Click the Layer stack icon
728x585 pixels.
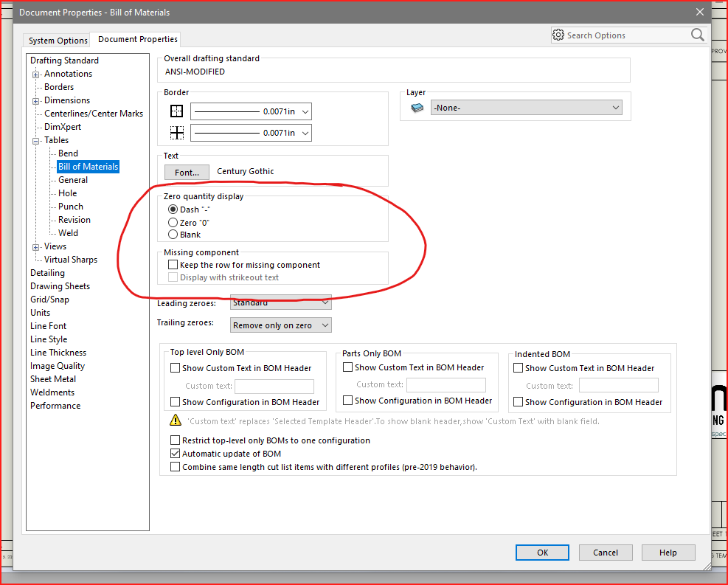coord(417,108)
